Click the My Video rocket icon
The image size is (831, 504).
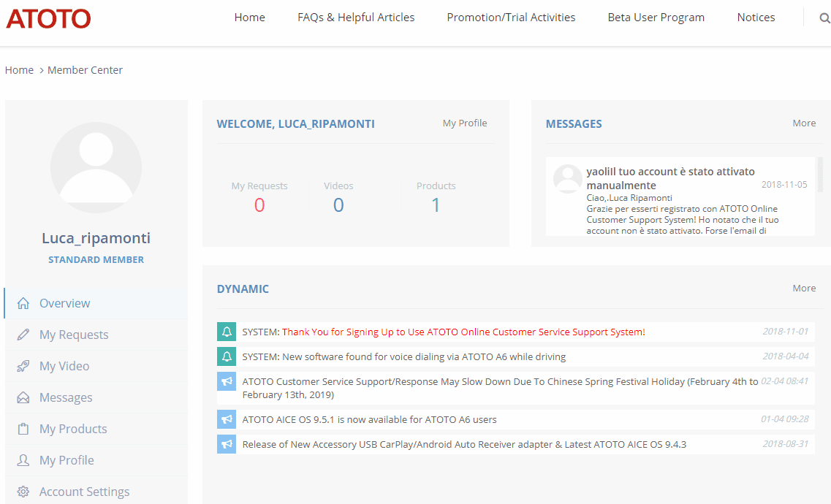click(23, 366)
